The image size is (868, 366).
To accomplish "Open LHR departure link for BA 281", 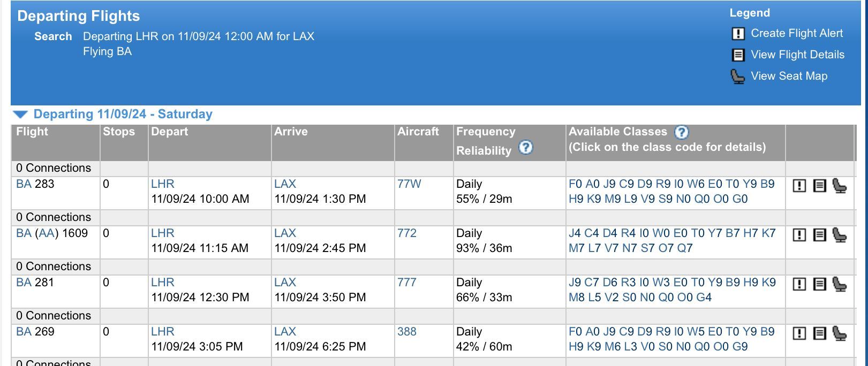I will 163,282.
